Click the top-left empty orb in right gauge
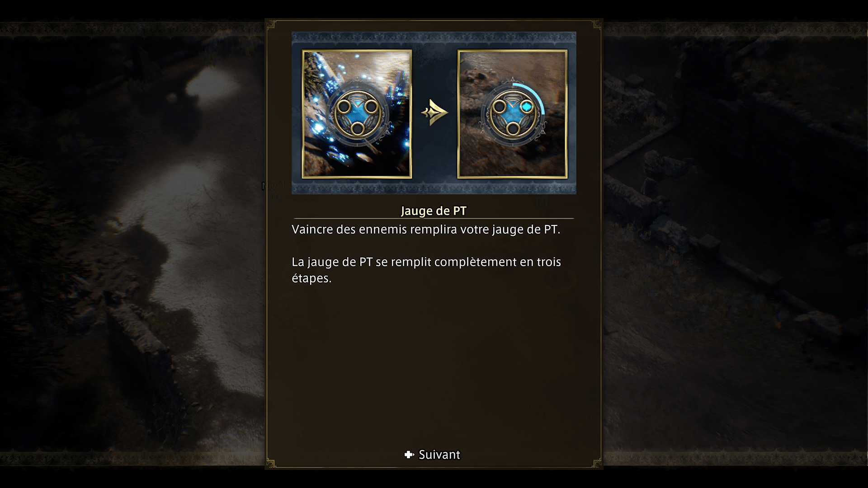 coord(500,107)
